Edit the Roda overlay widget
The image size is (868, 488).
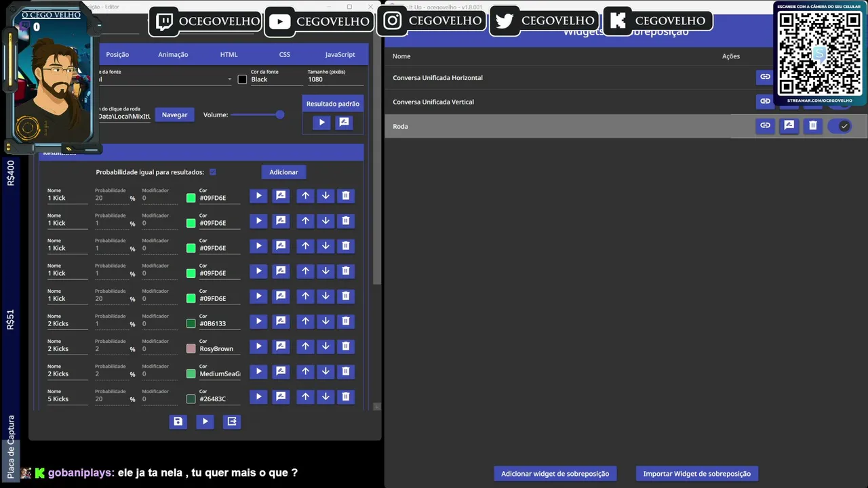pyautogui.click(x=789, y=125)
